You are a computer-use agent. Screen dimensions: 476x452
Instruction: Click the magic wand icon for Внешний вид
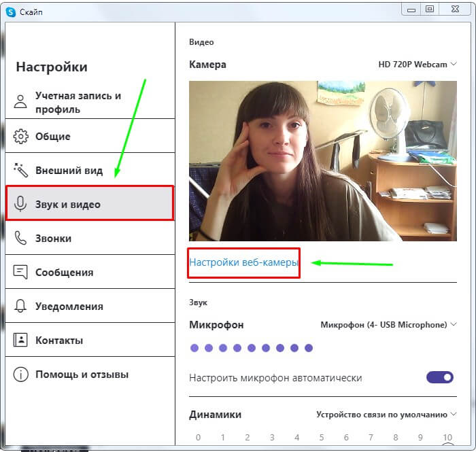(x=20, y=170)
